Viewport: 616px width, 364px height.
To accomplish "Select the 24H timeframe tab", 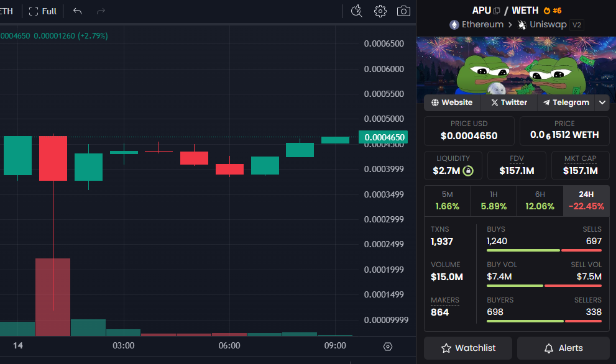I will click(586, 201).
